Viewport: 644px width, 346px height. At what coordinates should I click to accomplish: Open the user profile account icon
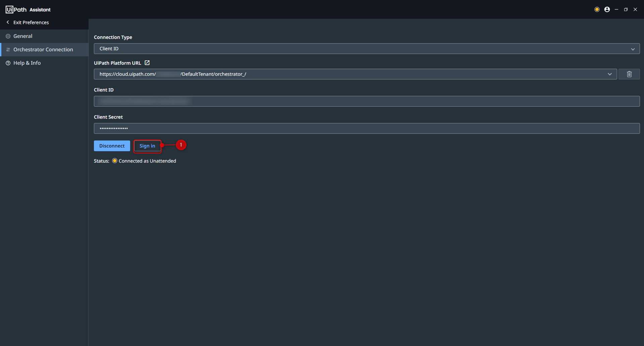[607, 9]
